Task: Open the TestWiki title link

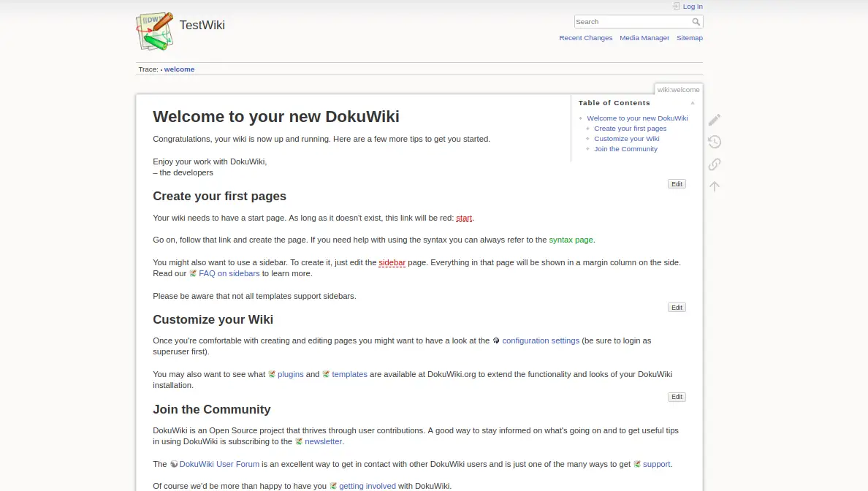Action: click(202, 25)
